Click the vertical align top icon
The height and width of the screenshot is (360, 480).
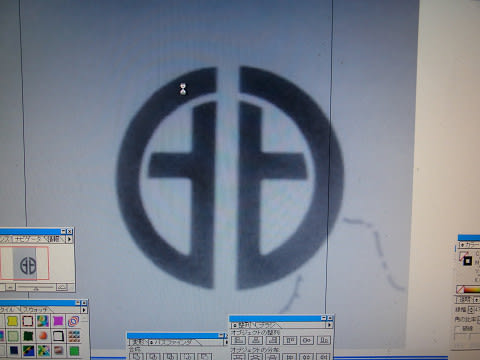pyautogui.click(x=290, y=340)
